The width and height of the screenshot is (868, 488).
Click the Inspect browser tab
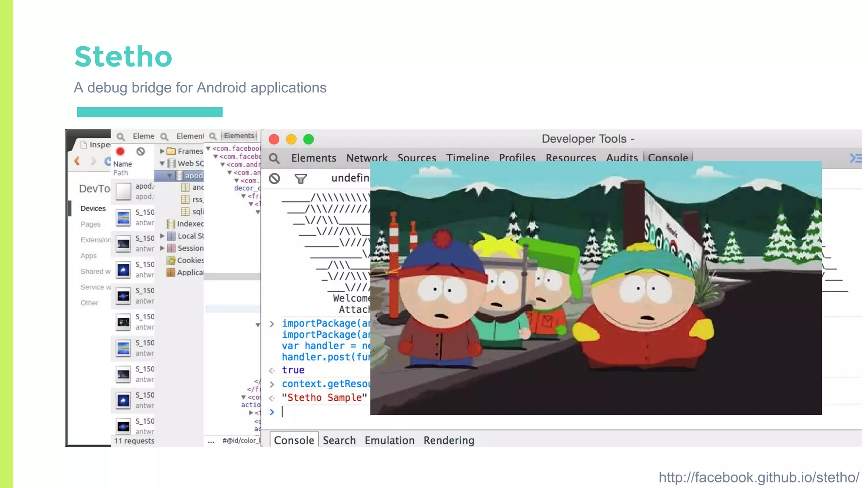(95, 144)
